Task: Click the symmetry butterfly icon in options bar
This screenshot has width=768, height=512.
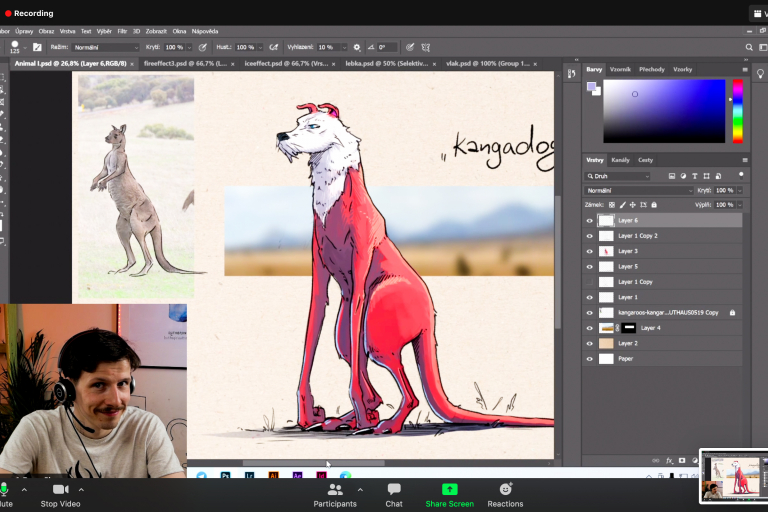Action: coord(425,47)
